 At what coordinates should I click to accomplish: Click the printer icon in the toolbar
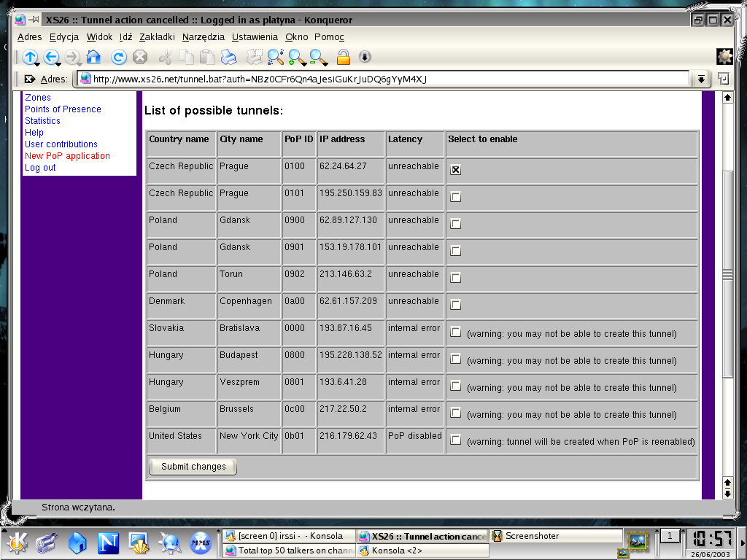[x=228, y=57]
